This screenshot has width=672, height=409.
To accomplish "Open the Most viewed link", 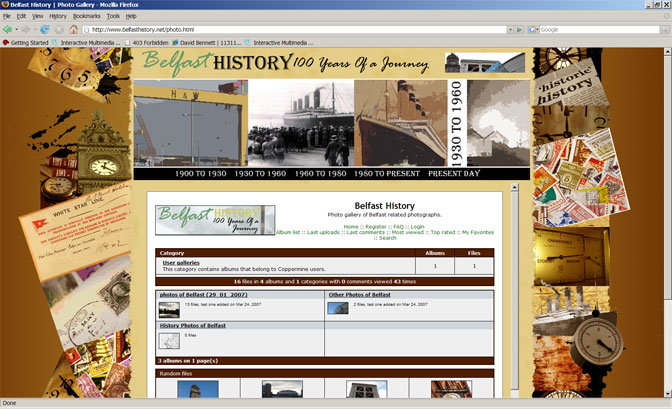I will click(407, 232).
